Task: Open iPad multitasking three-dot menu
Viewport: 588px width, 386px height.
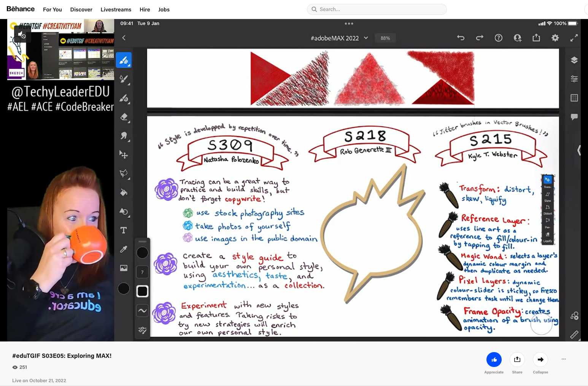Action: pos(349,24)
